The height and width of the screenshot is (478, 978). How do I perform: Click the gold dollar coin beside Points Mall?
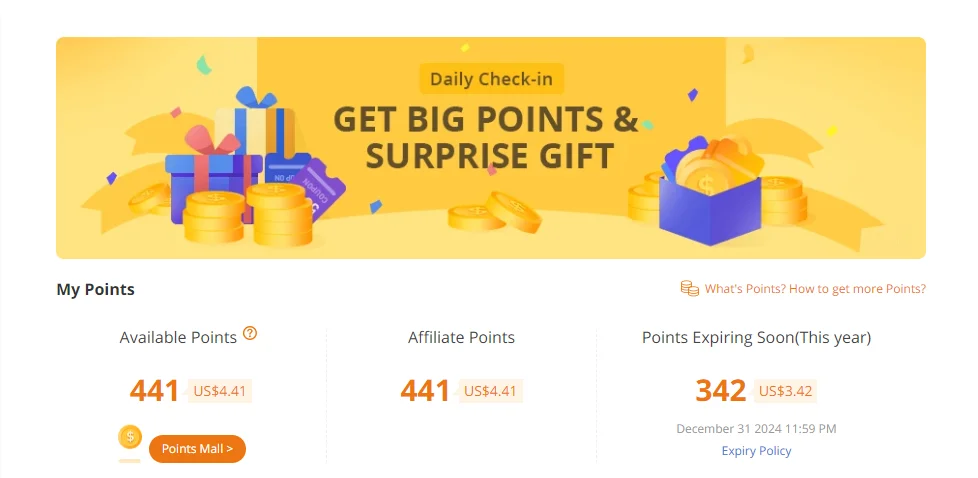(x=130, y=437)
